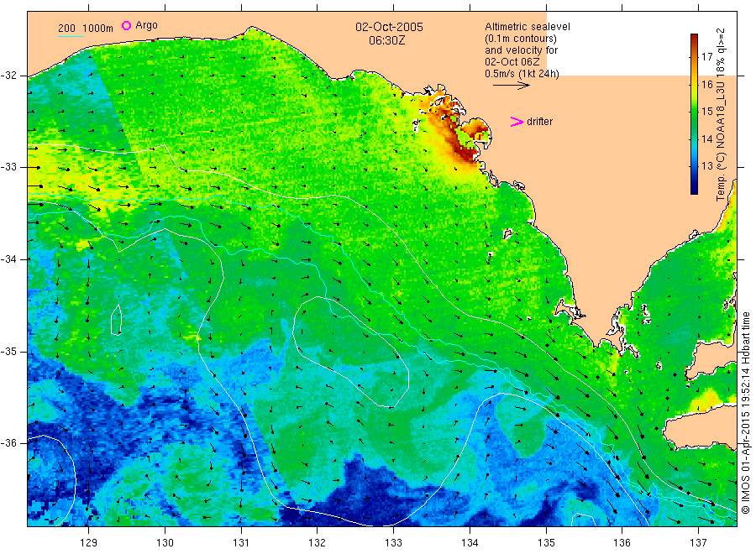The image size is (756, 554).
Task: Click the magenta drifter arrow symbol
Action: 517,122
